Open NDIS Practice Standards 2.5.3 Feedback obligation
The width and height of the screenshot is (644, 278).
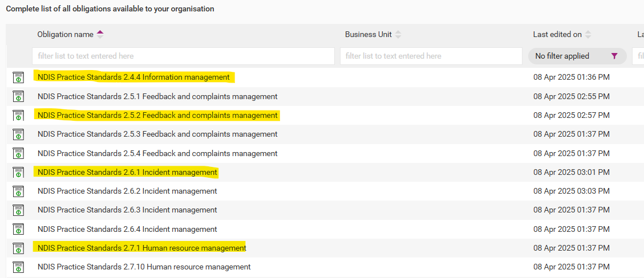tap(157, 134)
